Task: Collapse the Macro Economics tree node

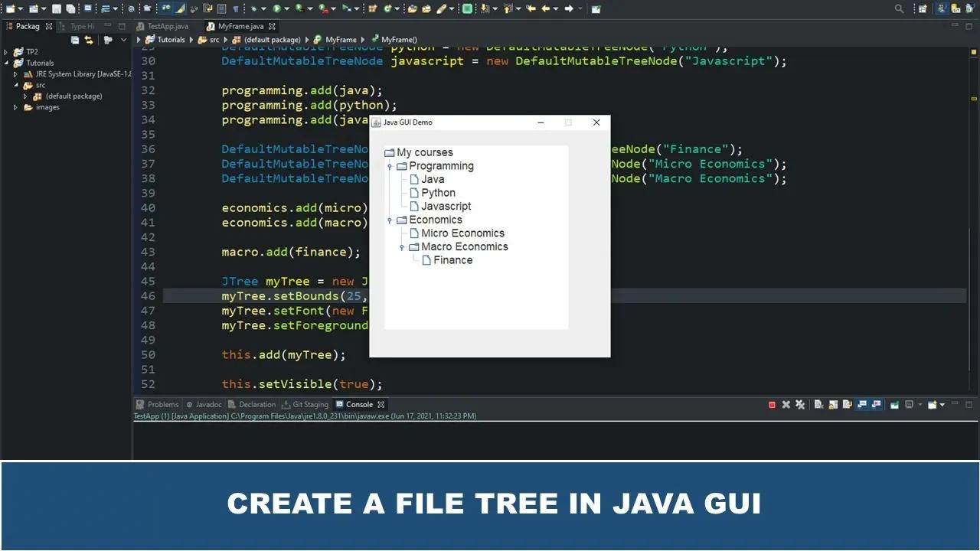Action: [x=402, y=247]
